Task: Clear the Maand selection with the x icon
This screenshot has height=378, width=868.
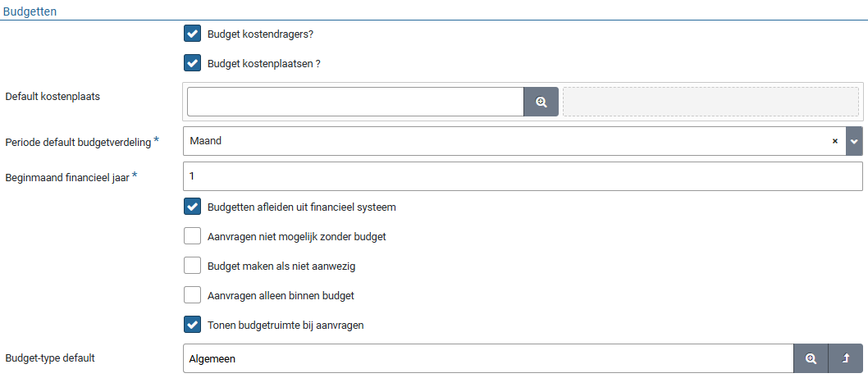Action: click(x=834, y=141)
